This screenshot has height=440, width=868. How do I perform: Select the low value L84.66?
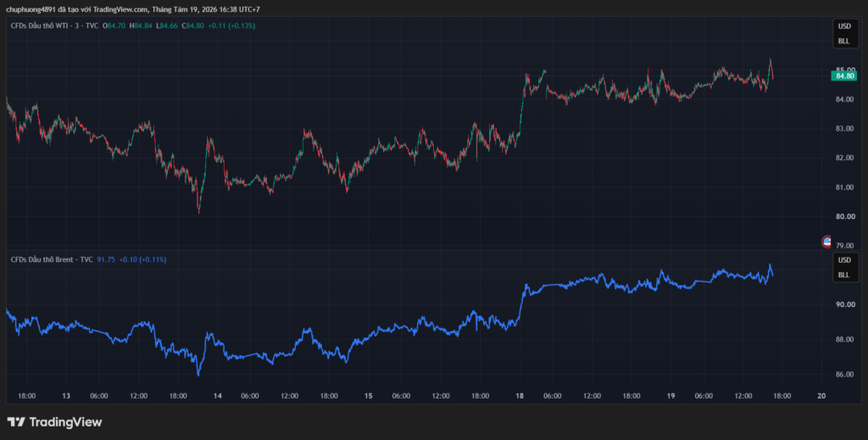click(x=167, y=25)
